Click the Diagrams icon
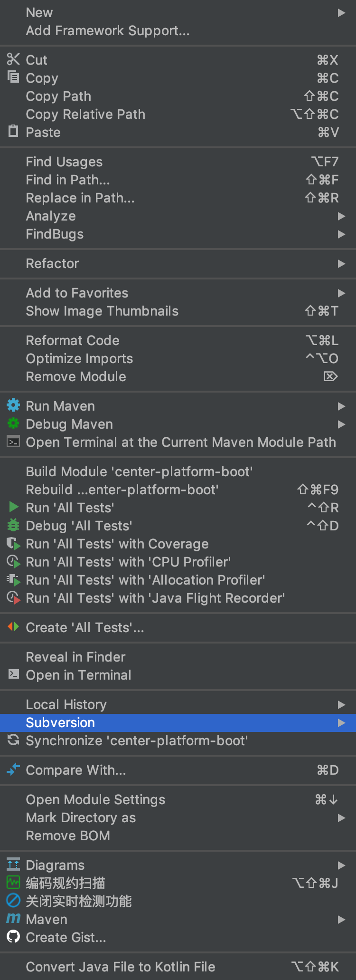This screenshot has width=356, height=980. point(13,865)
